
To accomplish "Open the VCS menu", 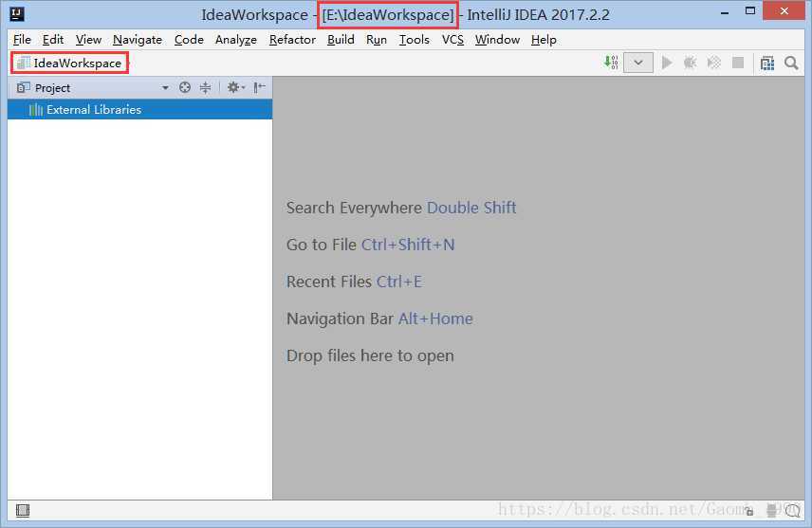I will [452, 40].
